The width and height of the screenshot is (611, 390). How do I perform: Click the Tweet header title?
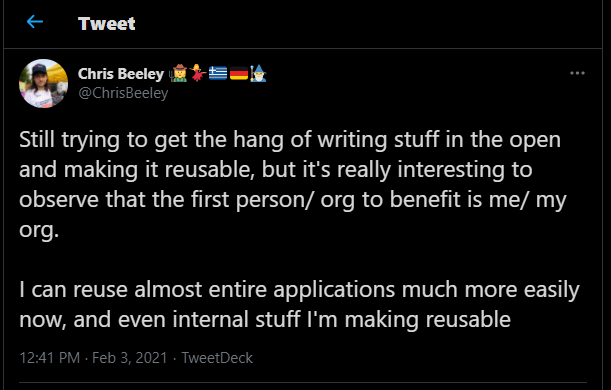coord(106,23)
